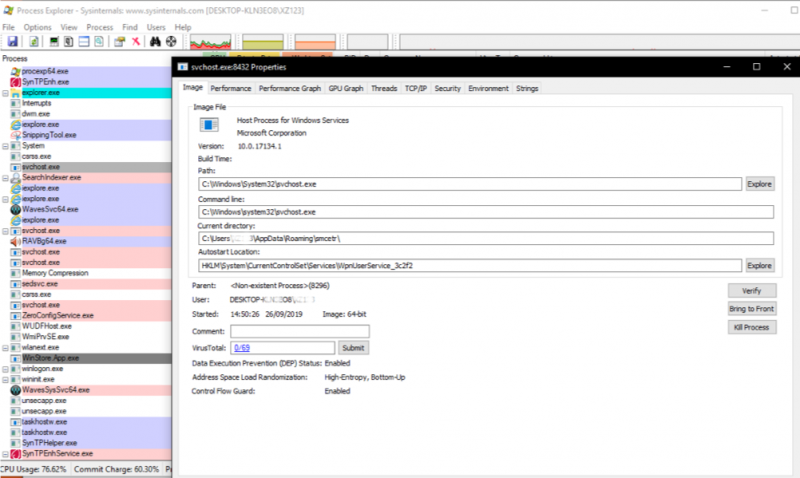Click the Host Process image file icon
The height and width of the screenshot is (478, 800).
pyautogui.click(x=209, y=124)
